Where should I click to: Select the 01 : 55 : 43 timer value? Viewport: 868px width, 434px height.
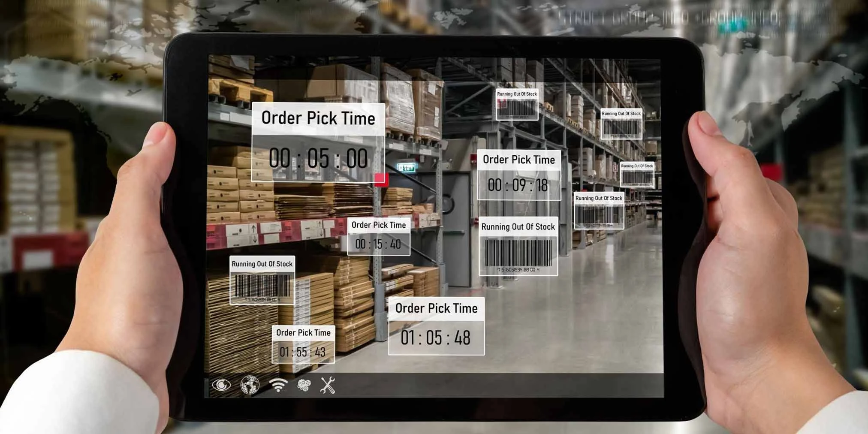pos(303,352)
